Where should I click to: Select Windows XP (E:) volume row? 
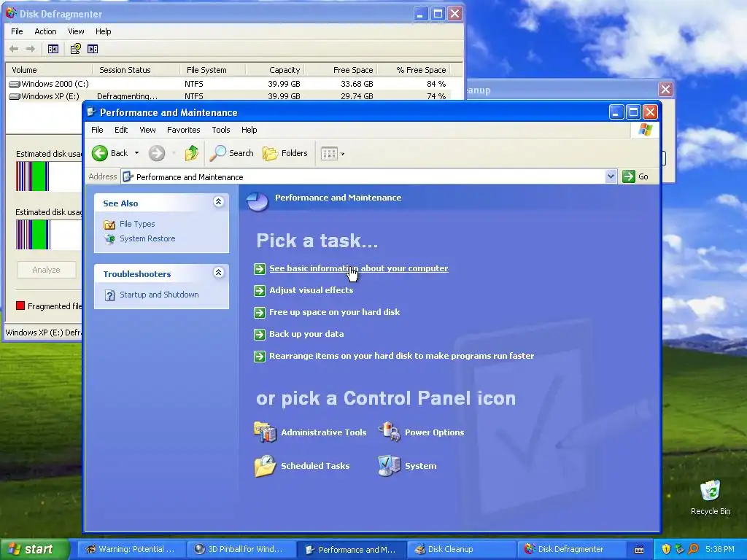(x=228, y=96)
